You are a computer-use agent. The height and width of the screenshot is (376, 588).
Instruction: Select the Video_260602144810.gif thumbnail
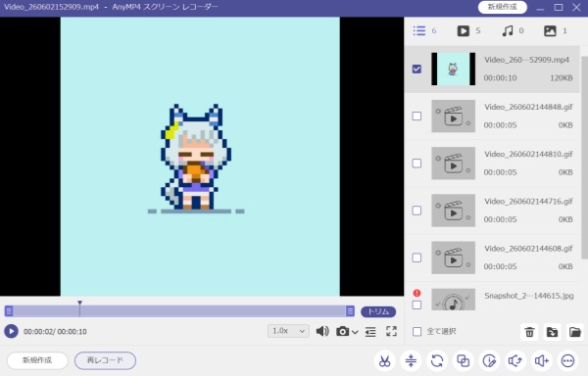tap(453, 164)
